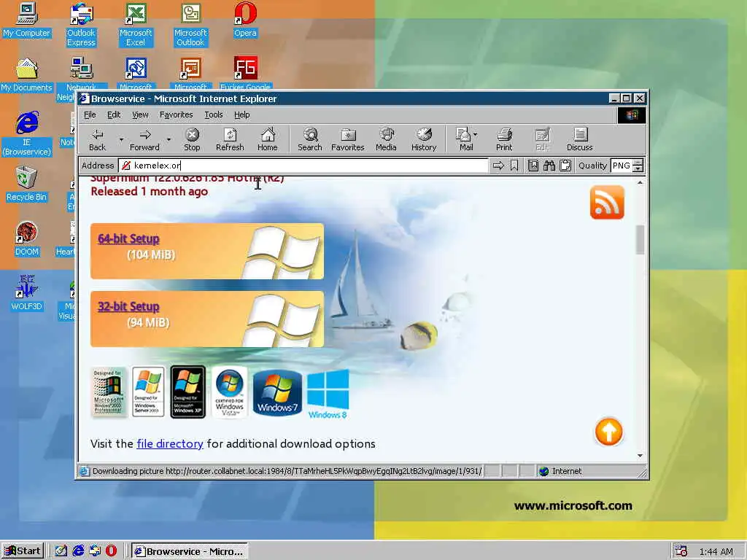
Task: Launch Outlook Express from quick launch
Action: [x=95, y=551]
